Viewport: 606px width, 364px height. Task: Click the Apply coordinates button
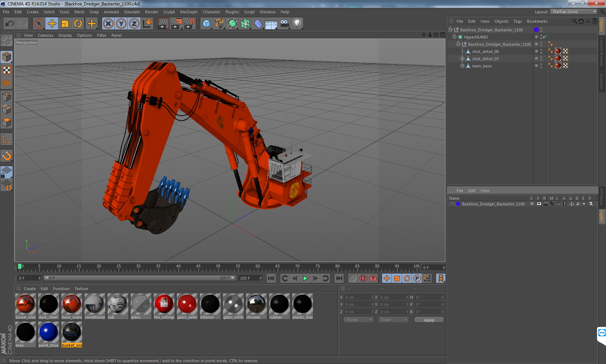pyautogui.click(x=429, y=320)
